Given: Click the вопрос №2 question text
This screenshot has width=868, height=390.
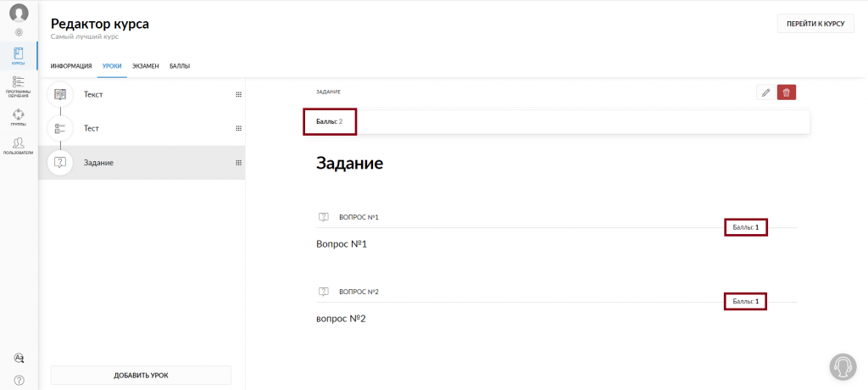Looking at the screenshot, I should point(341,319).
